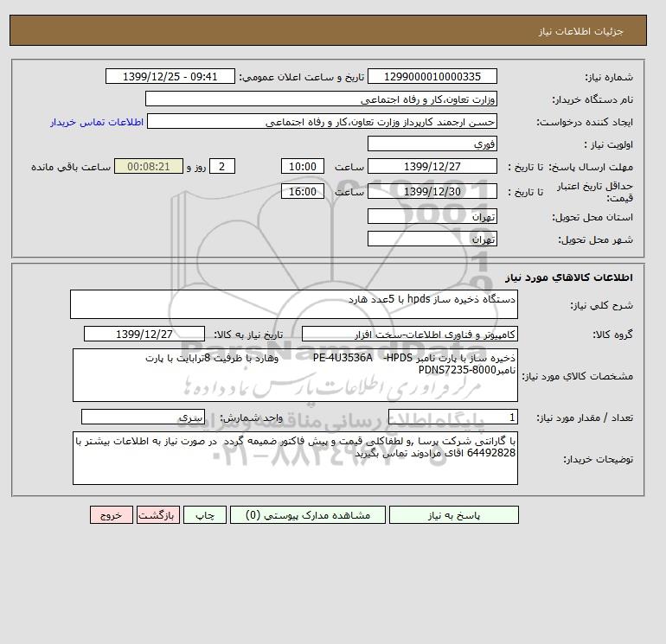
Task: Click the label نام دستگاه خریدار
Action: 592,99
